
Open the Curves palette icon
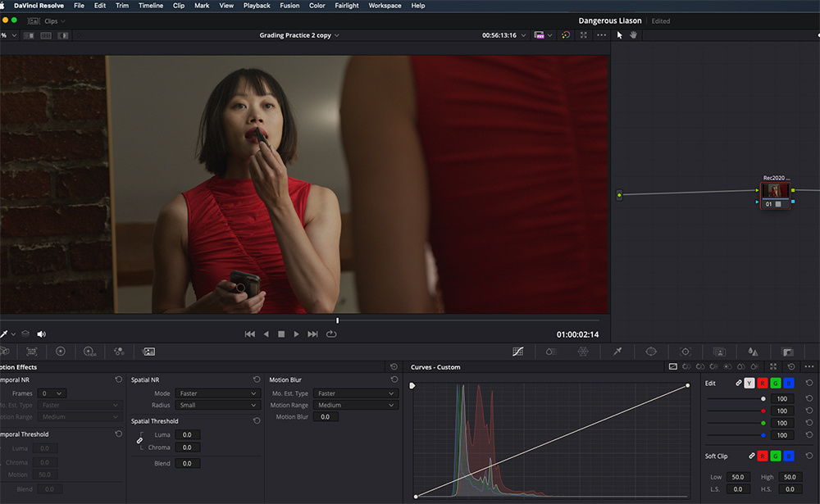[x=517, y=352]
